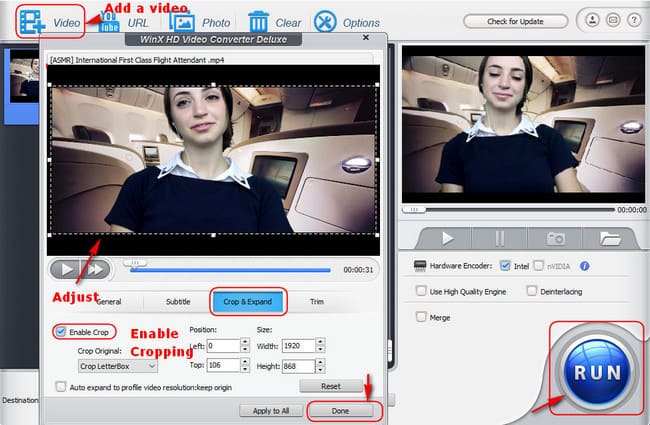Toggle the nVIDIA encoder checkbox
The image size is (650, 425).
[538, 266]
